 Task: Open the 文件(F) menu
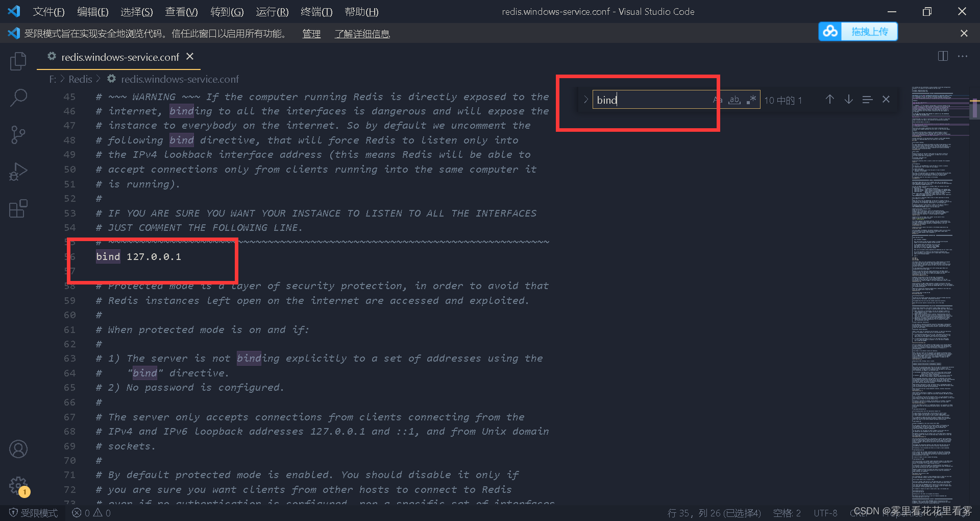pyautogui.click(x=48, y=12)
